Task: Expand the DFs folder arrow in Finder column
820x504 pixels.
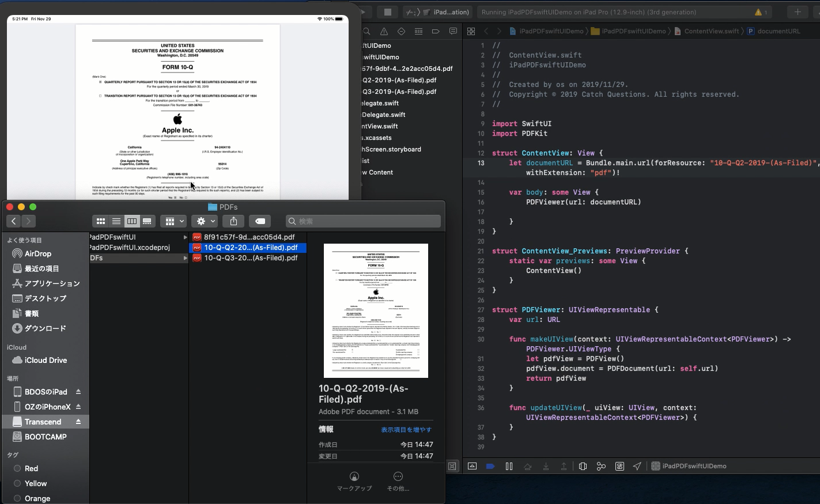Action: (x=185, y=258)
